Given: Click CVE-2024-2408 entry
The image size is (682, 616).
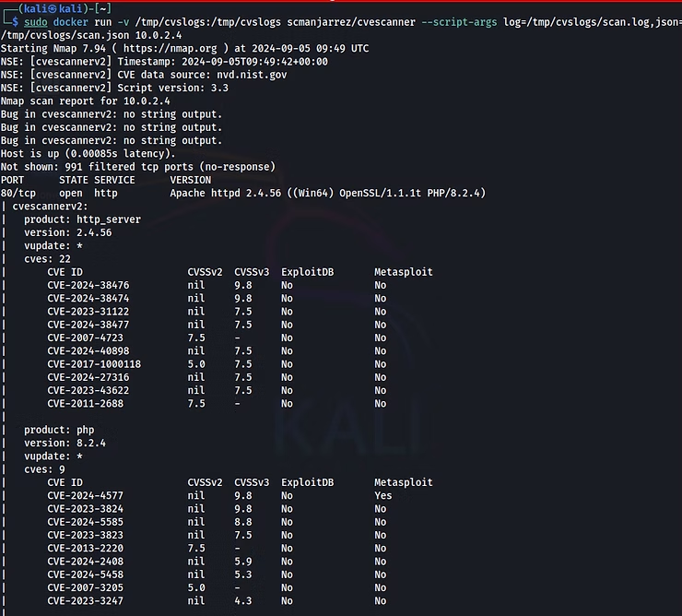Looking at the screenshot, I should click(85, 562).
